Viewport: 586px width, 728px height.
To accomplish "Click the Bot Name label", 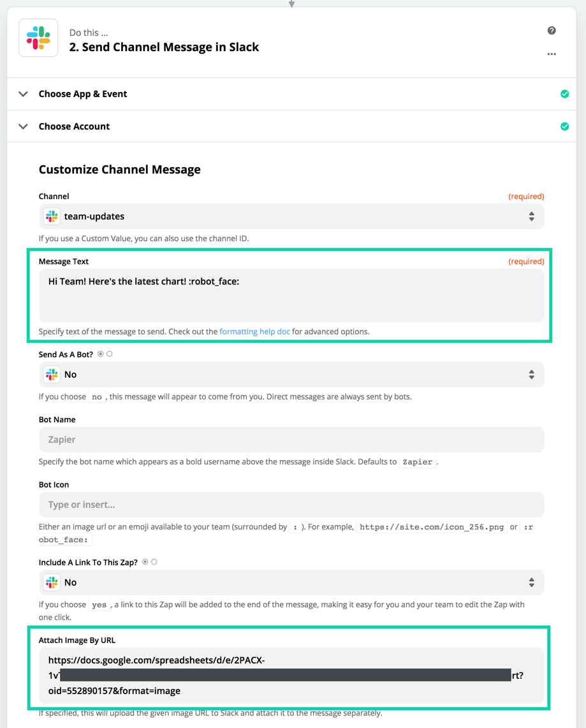I will (x=57, y=419).
